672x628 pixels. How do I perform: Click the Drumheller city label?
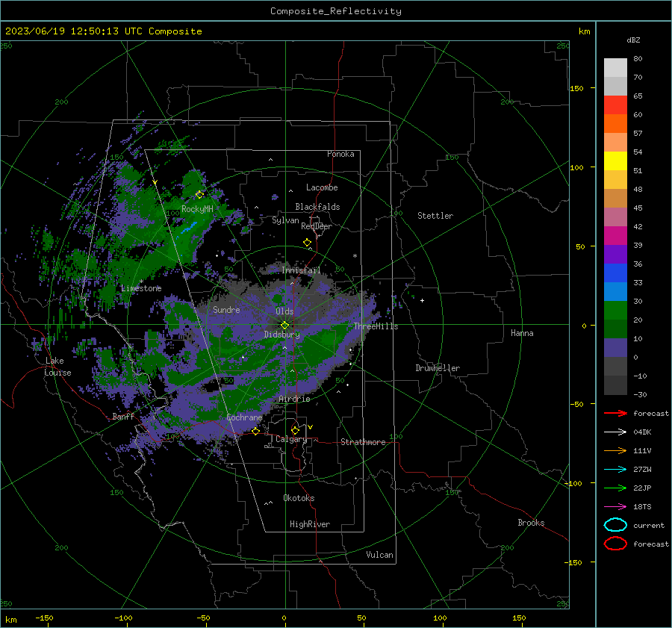[x=438, y=368]
